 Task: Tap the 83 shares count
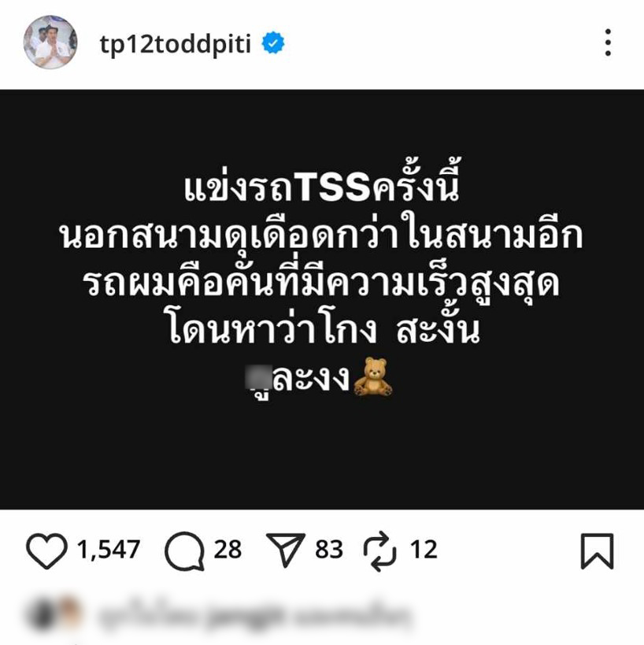click(x=329, y=550)
